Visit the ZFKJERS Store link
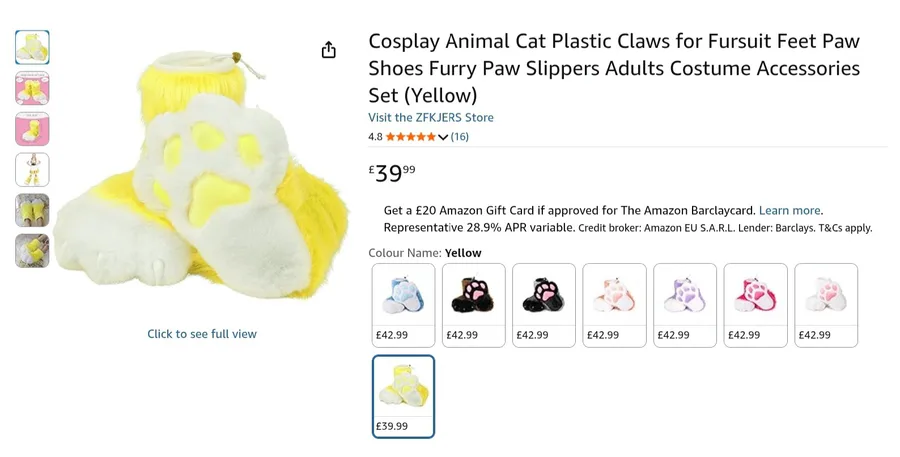This screenshot has height=457, width=900. tap(430, 117)
